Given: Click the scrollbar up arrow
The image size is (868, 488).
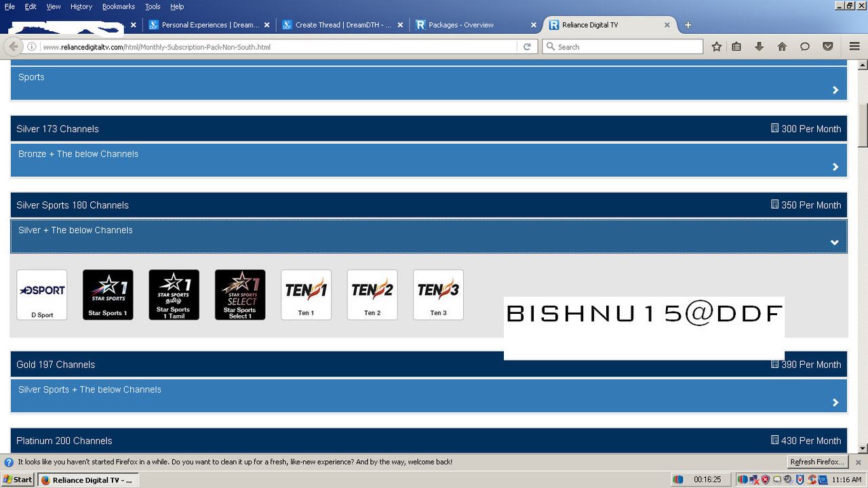Looking at the screenshot, I should (x=863, y=65).
